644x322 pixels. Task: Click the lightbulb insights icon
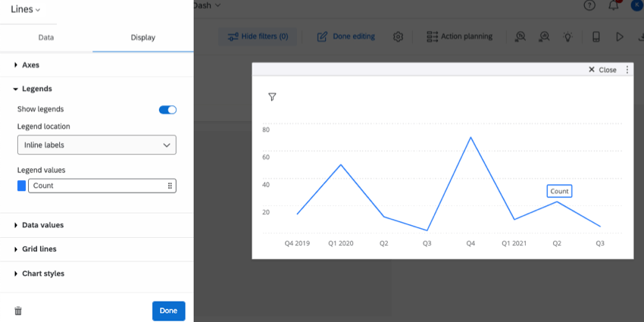[568, 36]
